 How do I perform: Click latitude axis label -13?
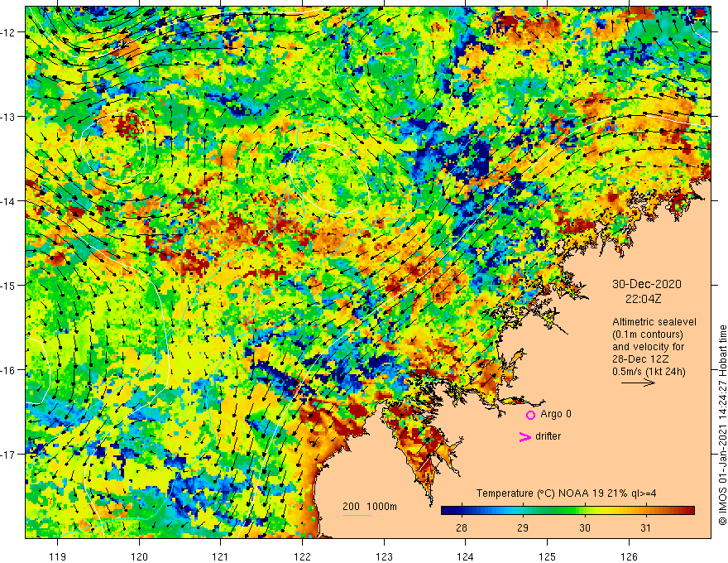[x=8, y=117]
